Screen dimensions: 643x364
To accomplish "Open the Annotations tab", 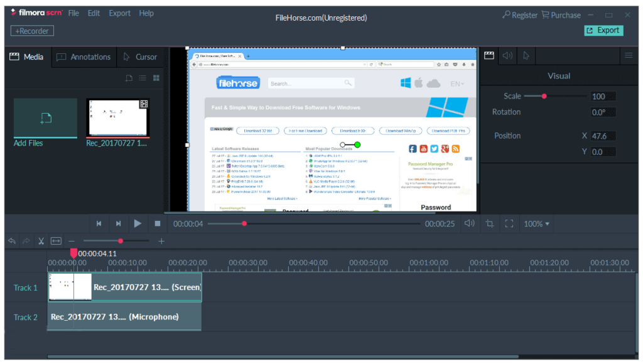I will pyautogui.click(x=84, y=57).
